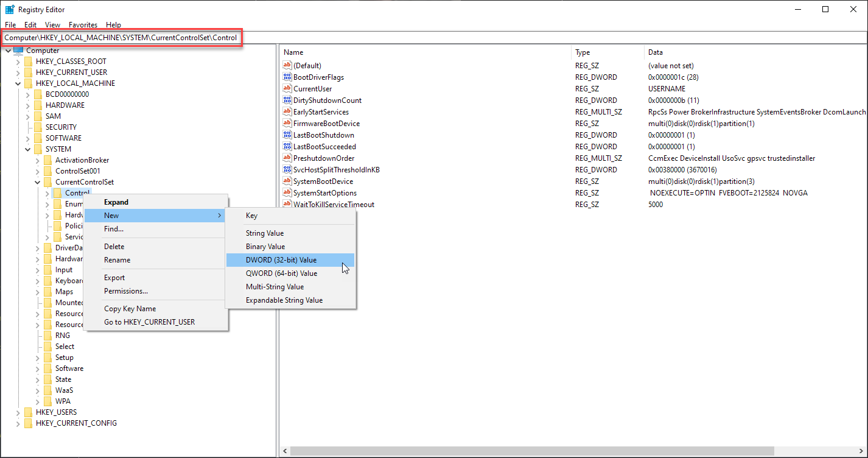868x458 pixels.
Task: Select QWORD (64-bit) Value option
Action: 290,273
